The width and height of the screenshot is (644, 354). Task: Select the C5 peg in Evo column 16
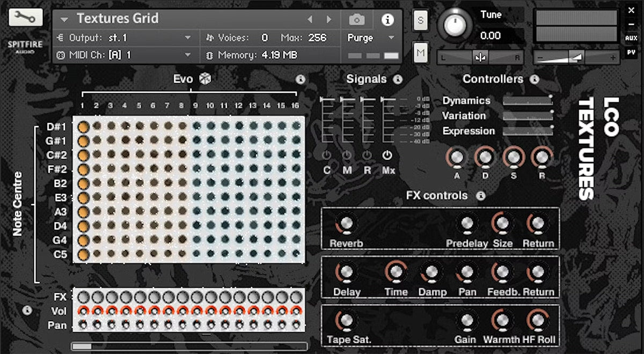[296, 254]
